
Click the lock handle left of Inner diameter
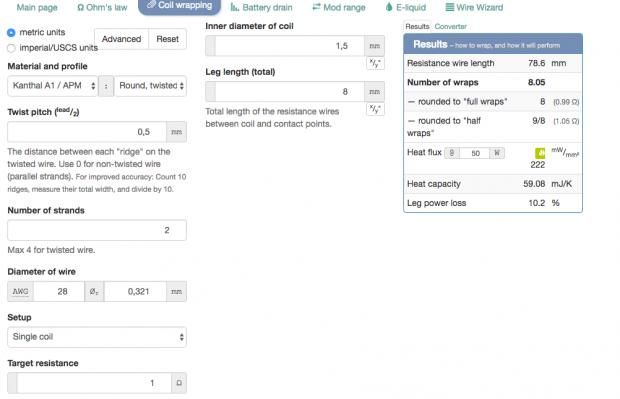pyautogui.click(x=210, y=46)
